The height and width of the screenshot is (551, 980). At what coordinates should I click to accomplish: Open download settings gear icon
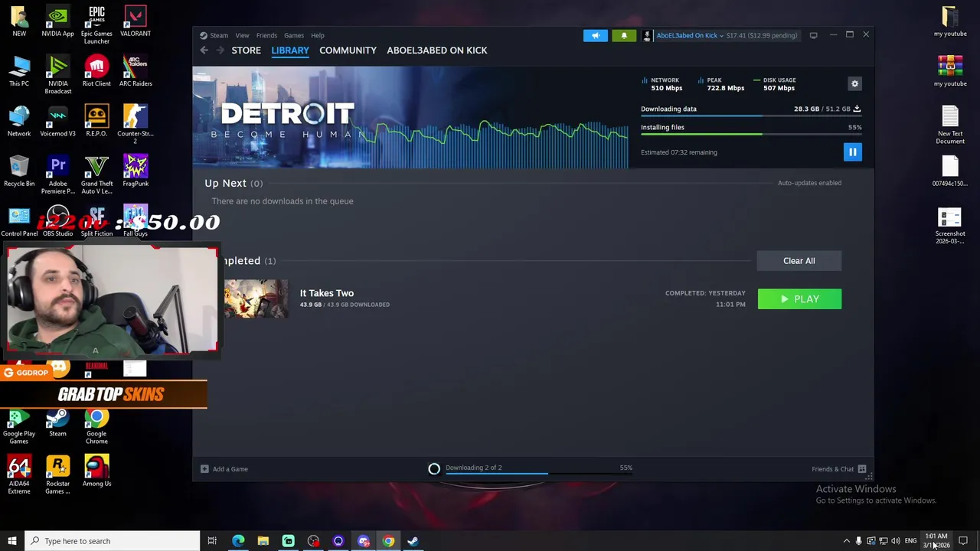pyautogui.click(x=854, y=84)
